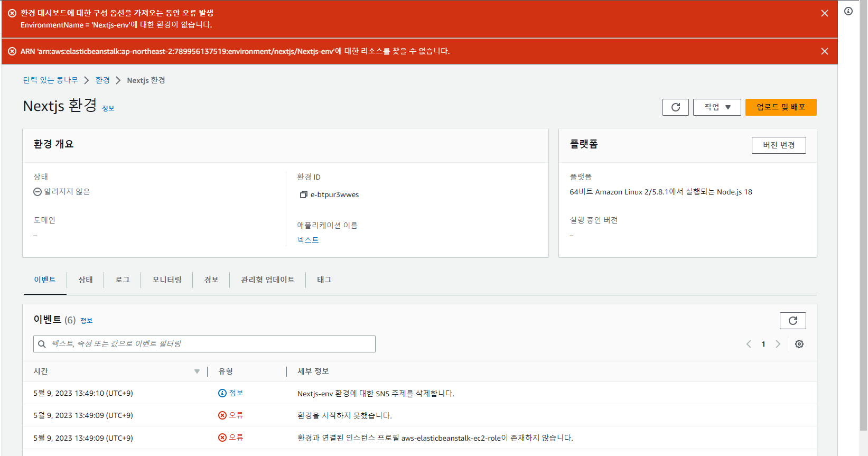
Task: Click error icon of 환경을 시작하지 못했습니다 row
Action: tap(222, 415)
